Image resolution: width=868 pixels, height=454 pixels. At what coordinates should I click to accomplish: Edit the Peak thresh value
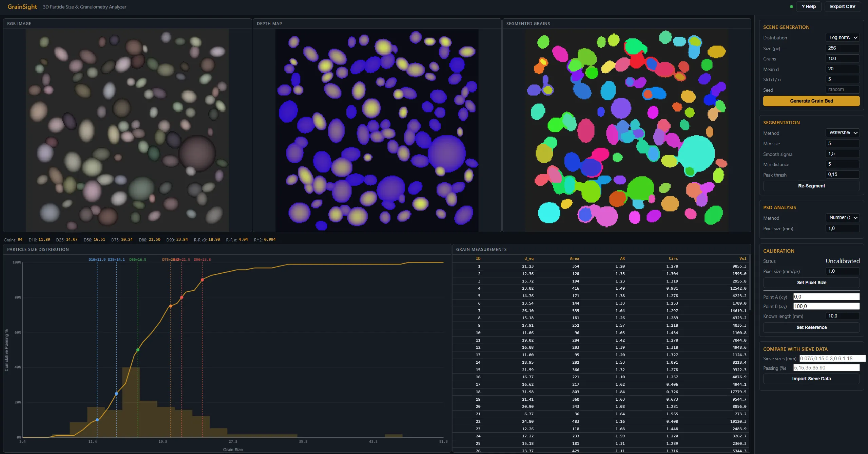pos(842,174)
